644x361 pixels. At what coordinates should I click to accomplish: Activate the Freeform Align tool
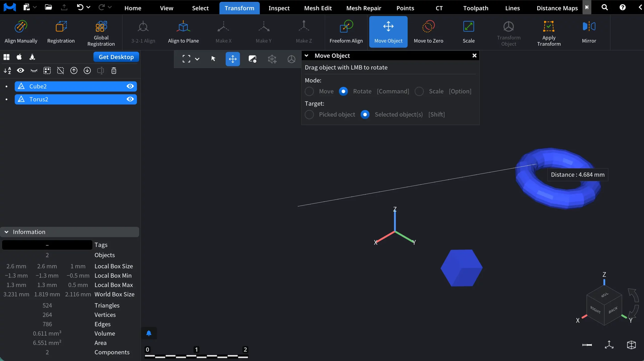346,32
